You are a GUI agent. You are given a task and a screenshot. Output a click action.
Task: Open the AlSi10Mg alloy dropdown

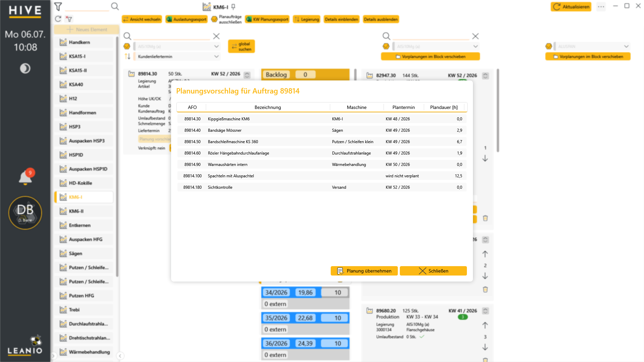tap(177, 47)
